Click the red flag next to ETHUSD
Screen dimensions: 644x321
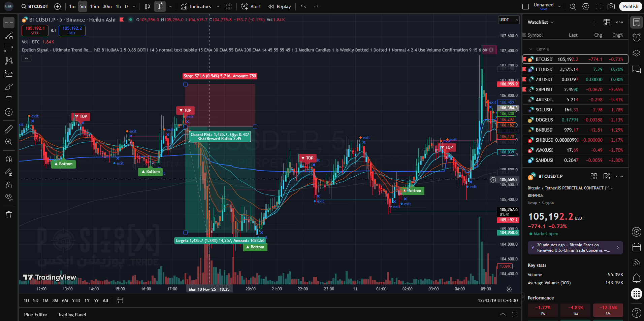coord(524,69)
